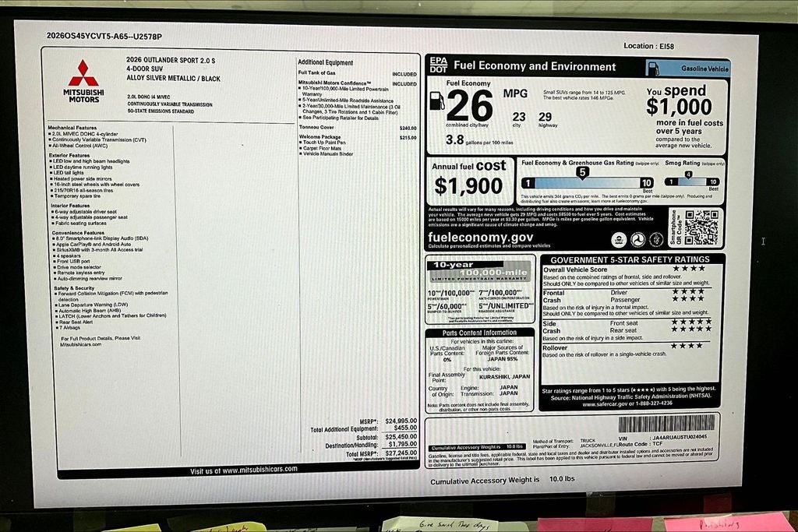Click the large 26 combined MPG figure
Viewport: 798px width, 532px height.
(470, 105)
